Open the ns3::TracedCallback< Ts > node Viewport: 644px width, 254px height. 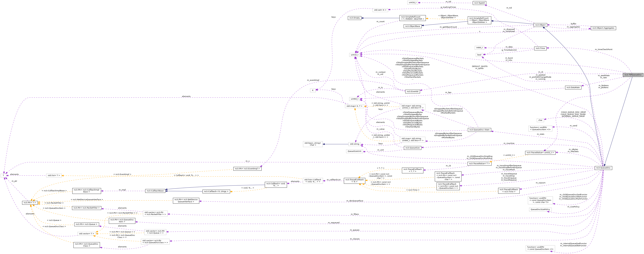[355, 181]
